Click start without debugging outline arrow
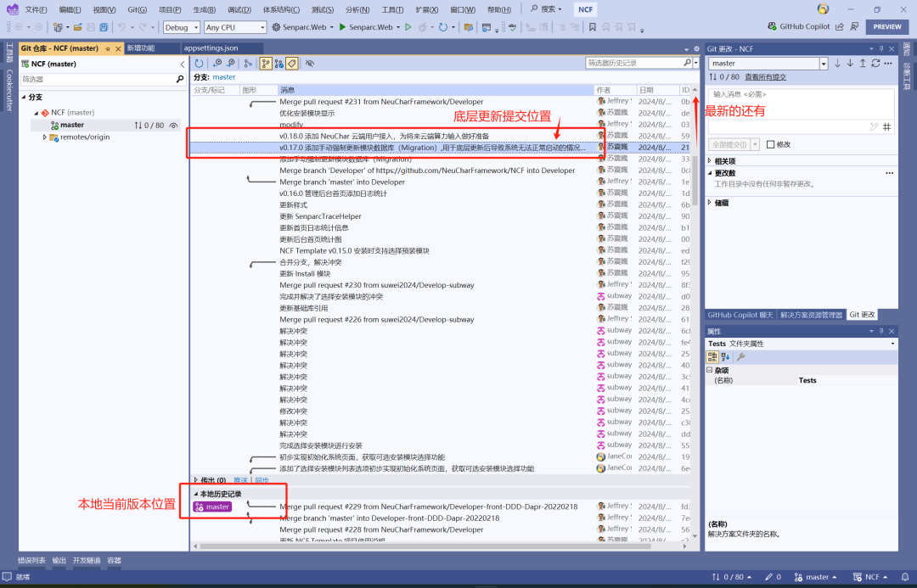917x588 pixels. coord(408,27)
